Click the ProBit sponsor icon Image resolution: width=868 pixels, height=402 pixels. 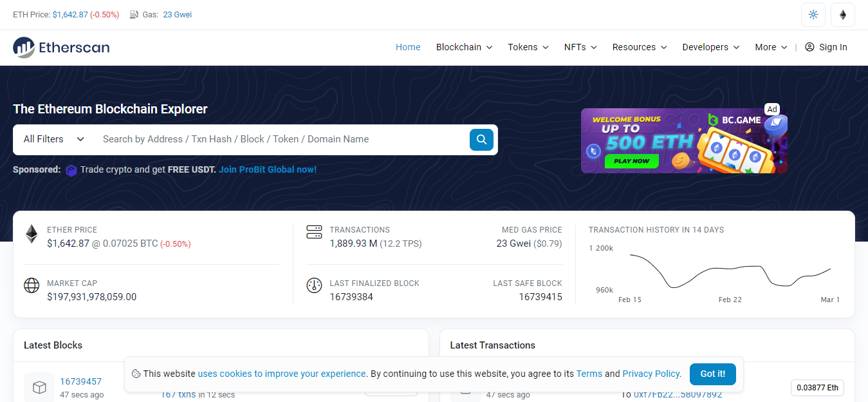tap(71, 169)
